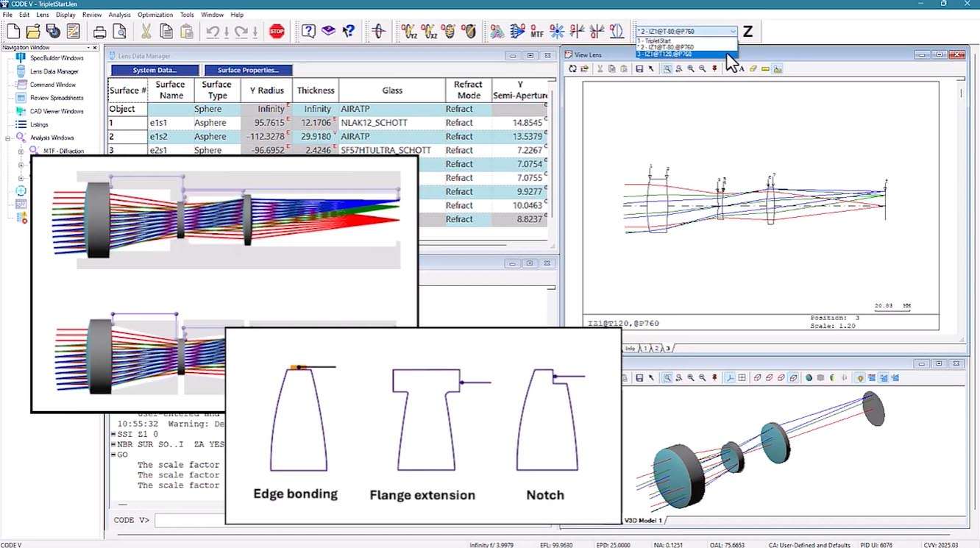Click the refresh icon in View Lens toolbar
This screenshot has height=548, width=980.
coord(572,68)
